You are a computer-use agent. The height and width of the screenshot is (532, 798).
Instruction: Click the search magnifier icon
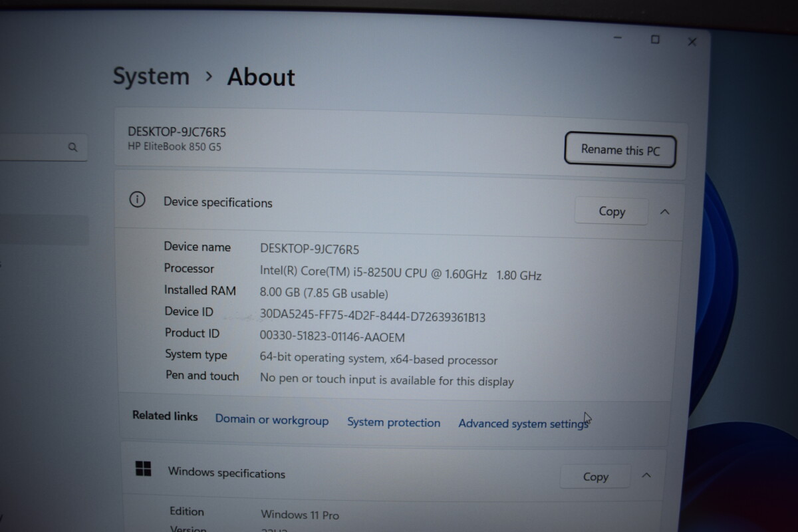pyautogui.click(x=72, y=148)
